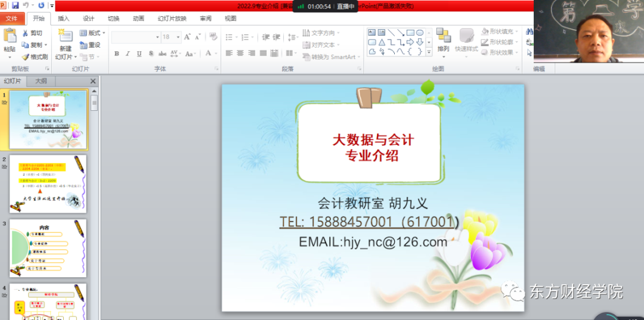
Task: Click the increase indent level icon
Action: [x=277, y=37]
